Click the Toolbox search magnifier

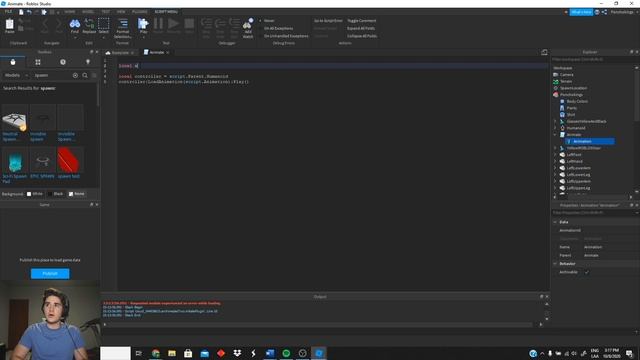click(85, 75)
